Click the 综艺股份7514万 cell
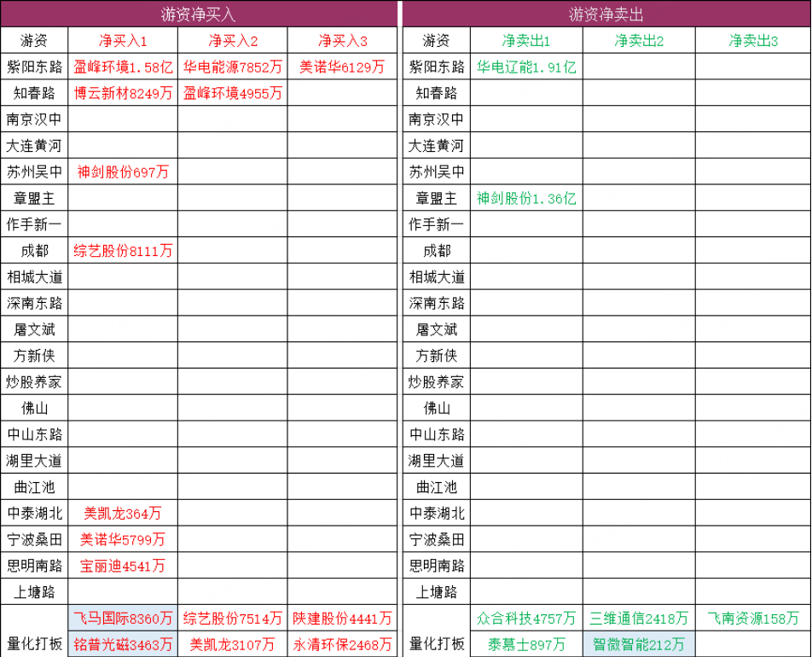Screen dimensions: 812x657 [x=233, y=618]
